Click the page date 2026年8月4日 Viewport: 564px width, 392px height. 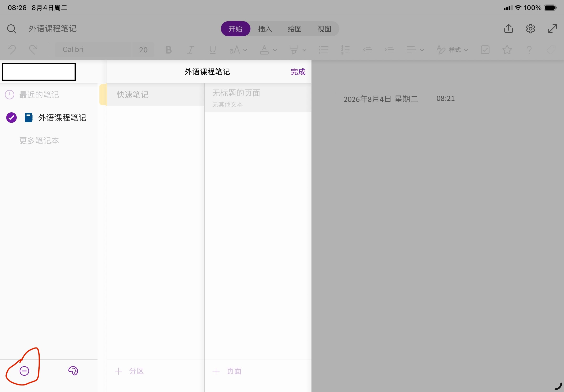pos(381,99)
